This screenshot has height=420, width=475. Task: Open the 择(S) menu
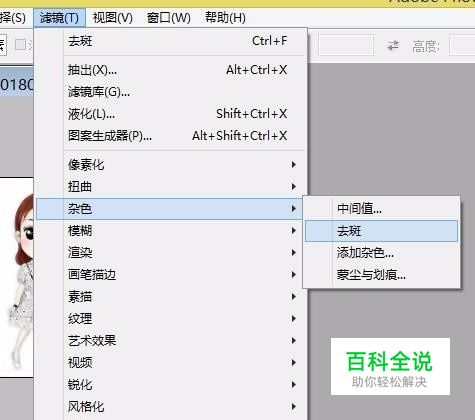pos(13,18)
